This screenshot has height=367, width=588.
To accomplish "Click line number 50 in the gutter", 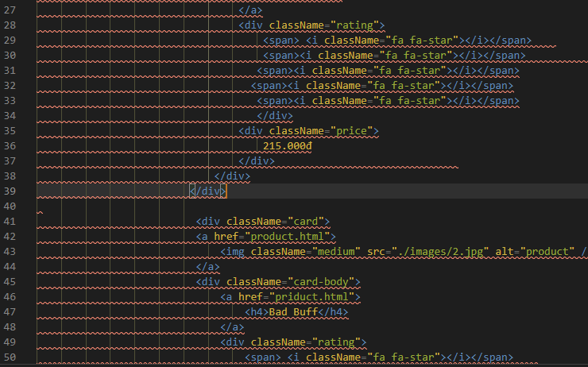I will click(x=10, y=357).
